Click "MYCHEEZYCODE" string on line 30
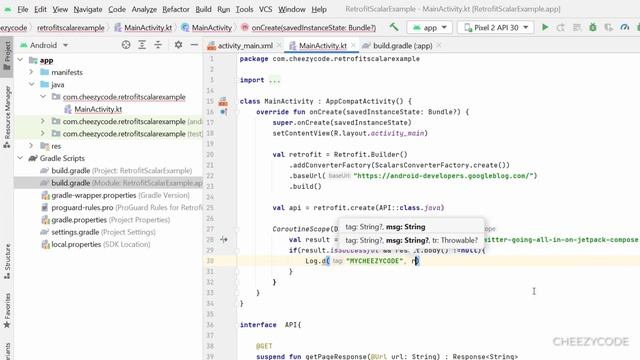The image size is (640, 360). [375, 261]
